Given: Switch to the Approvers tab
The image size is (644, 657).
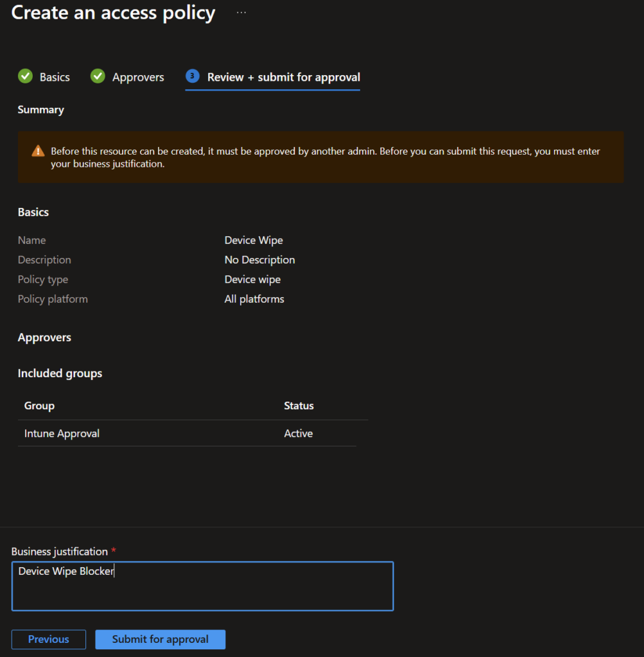Looking at the screenshot, I should tap(138, 77).
